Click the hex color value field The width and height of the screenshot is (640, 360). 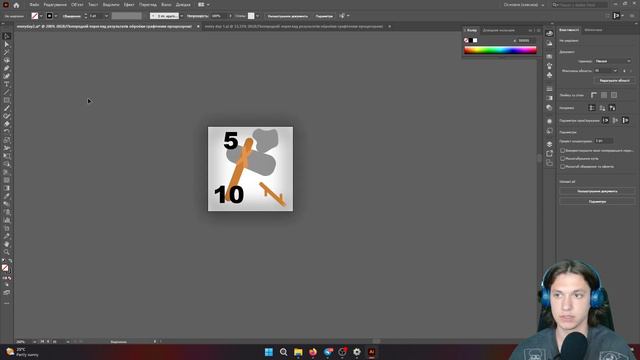click(x=527, y=40)
